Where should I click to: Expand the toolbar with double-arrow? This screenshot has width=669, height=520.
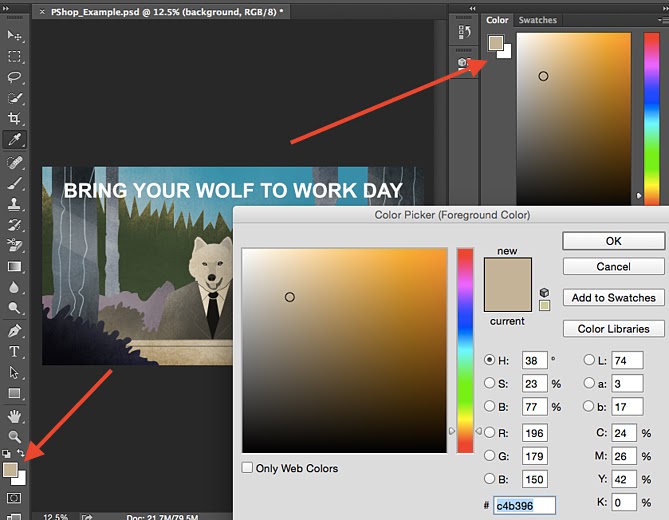[6, 8]
